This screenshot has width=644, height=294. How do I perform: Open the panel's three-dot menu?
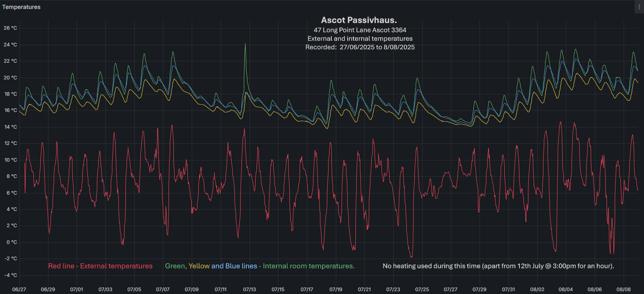639,7
